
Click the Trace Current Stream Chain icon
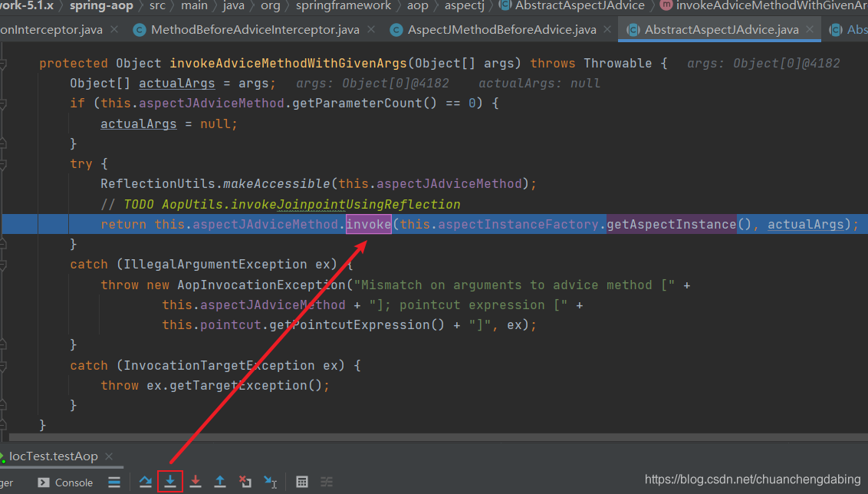pos(327,482)
